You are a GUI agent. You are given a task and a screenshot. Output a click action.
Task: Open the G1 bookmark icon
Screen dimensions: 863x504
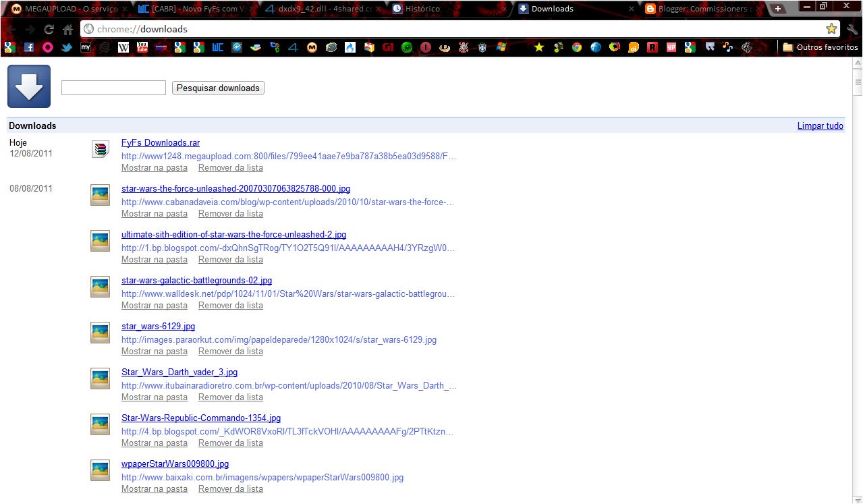(387, 47)
